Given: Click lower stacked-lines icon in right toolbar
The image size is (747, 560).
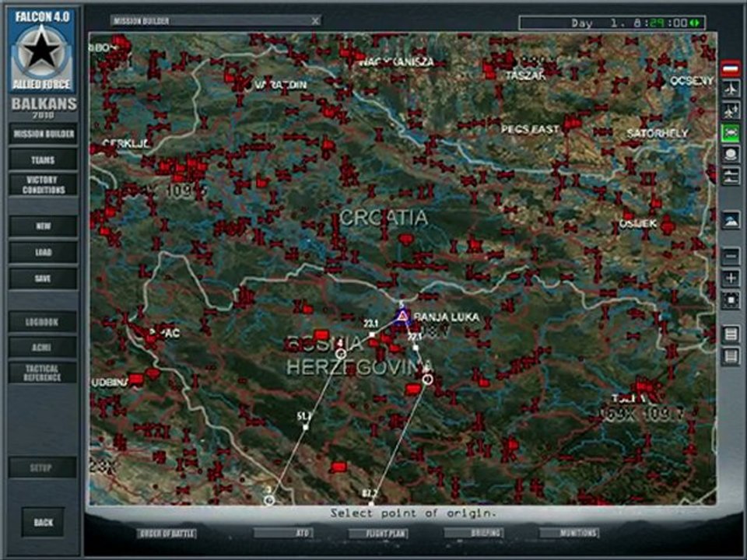Looking at the screenshot, I should pos(731,355).
